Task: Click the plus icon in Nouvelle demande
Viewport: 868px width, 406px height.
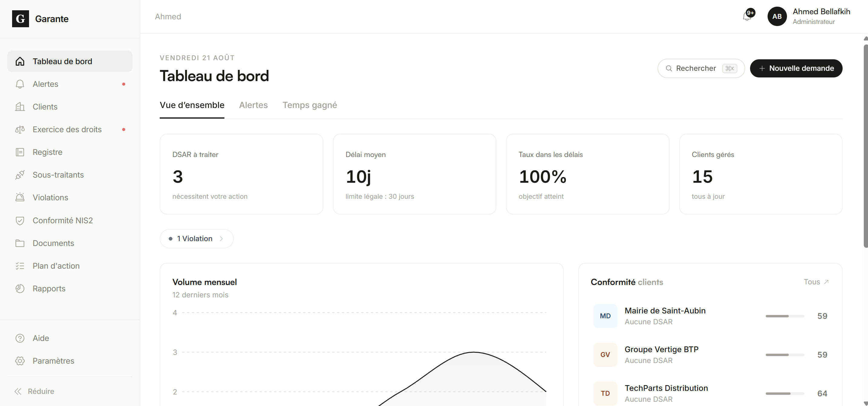Action: [x=762, y=68]
